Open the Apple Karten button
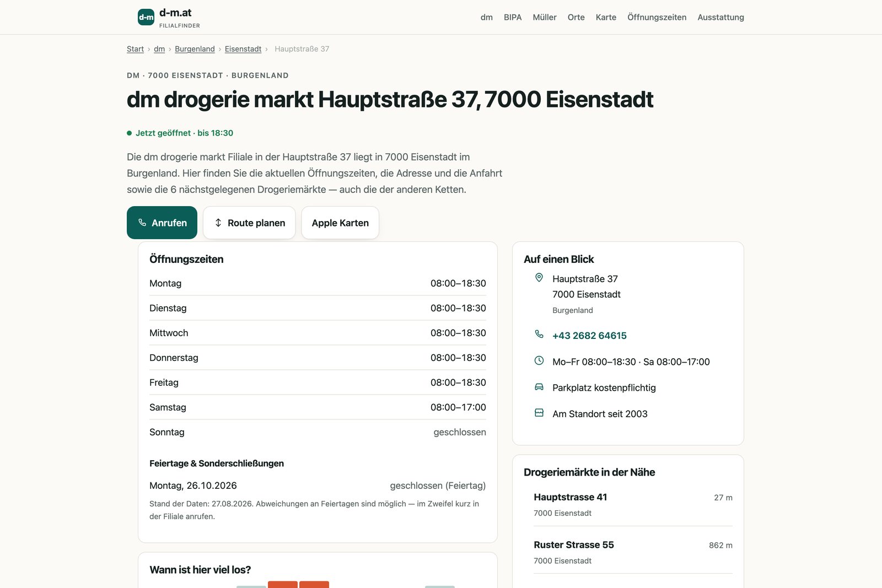The height and width of the screenshot is (588, 882). [340, 223]
